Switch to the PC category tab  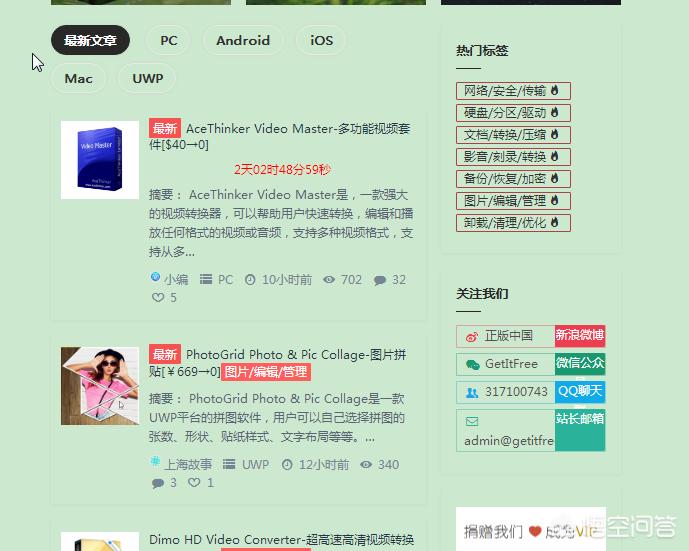pyautogui.click(x=169, y=40)
